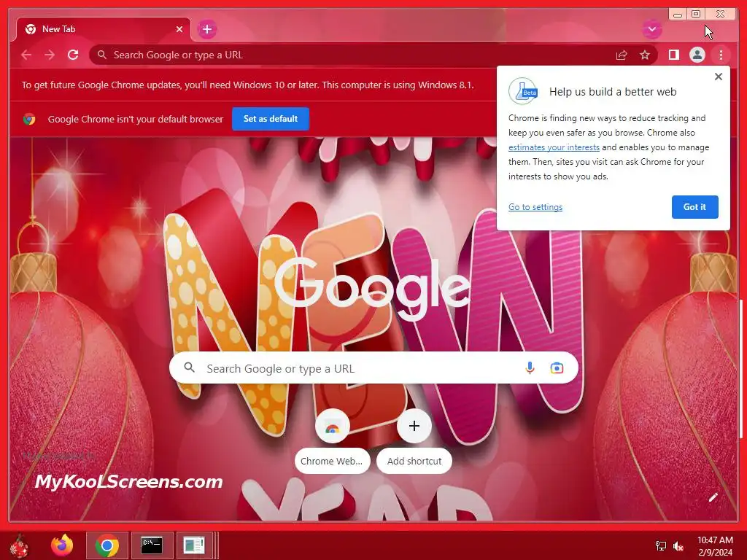747x560 pixels.
Task: Open the side panel icon
Action: coord(673,55)
